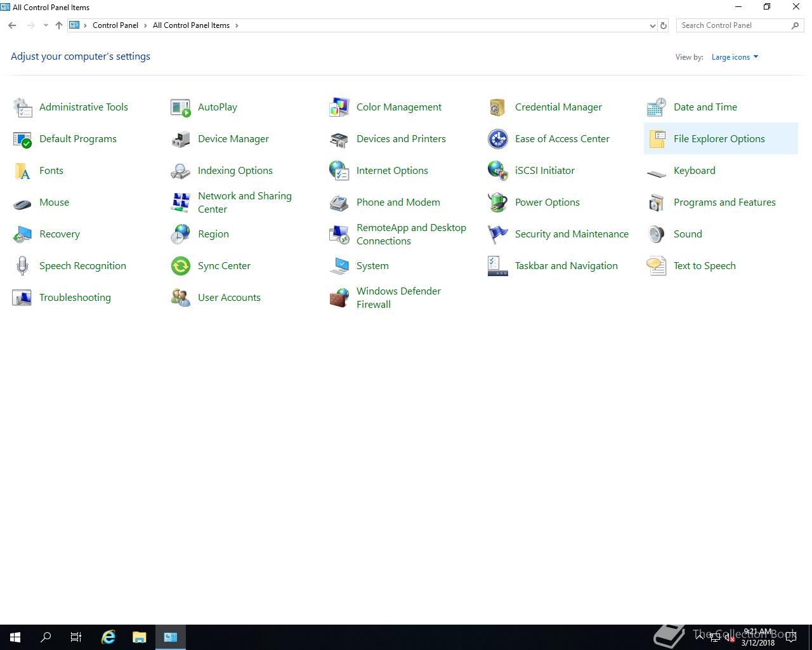Focus the Search Control Panel field
Viewport: 812px width, 650px height.
(740, 25)
